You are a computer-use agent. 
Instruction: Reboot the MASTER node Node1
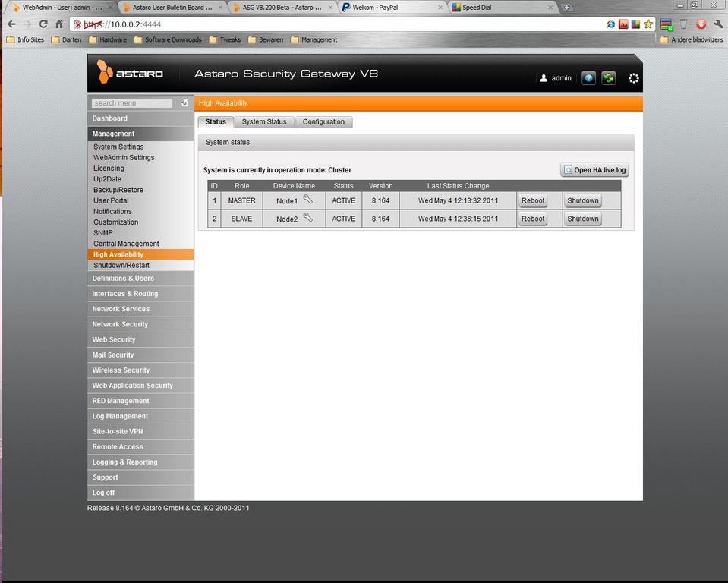533,200
